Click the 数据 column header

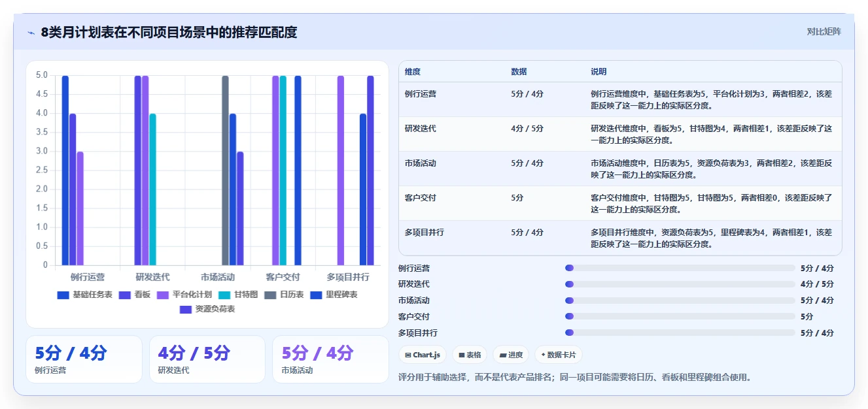pos(519,71)
